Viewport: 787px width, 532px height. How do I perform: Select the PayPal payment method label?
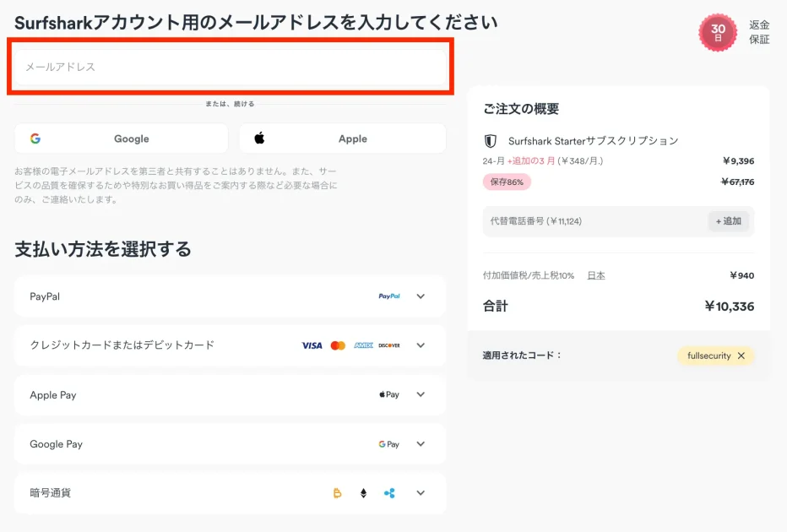pos(45,296)
